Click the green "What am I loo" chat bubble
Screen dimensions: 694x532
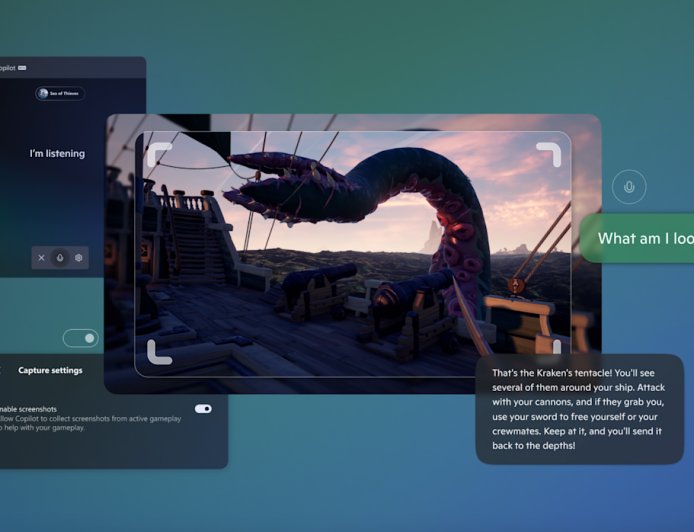tap(637, 239)
